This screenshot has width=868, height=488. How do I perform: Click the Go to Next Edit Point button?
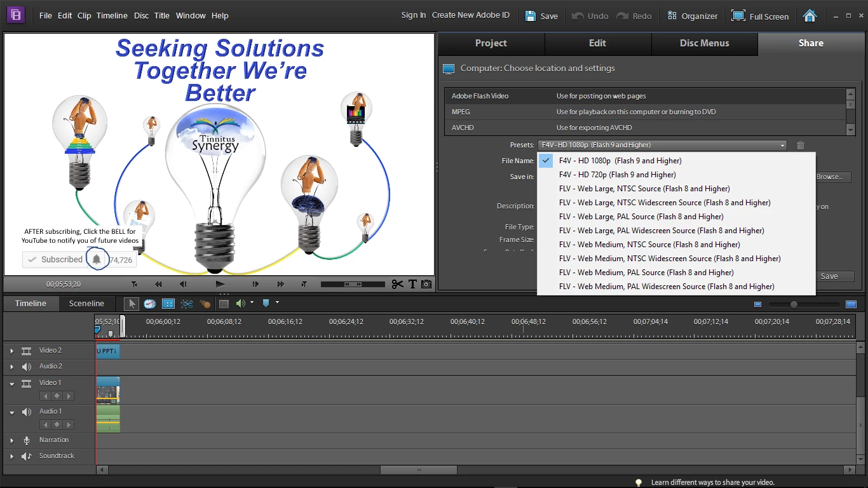304,284
